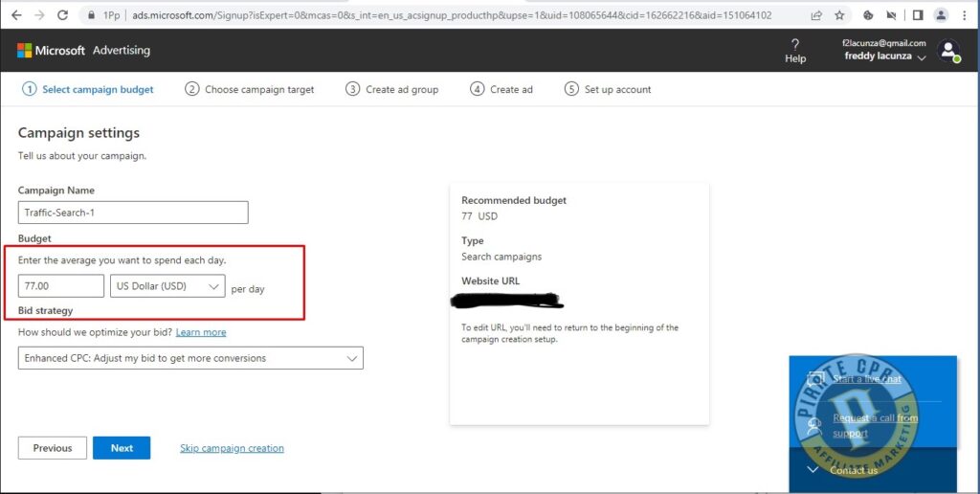Go to Create ad group step
The width and height of the screenshot is (980, 494).
(x=391, y=89)
